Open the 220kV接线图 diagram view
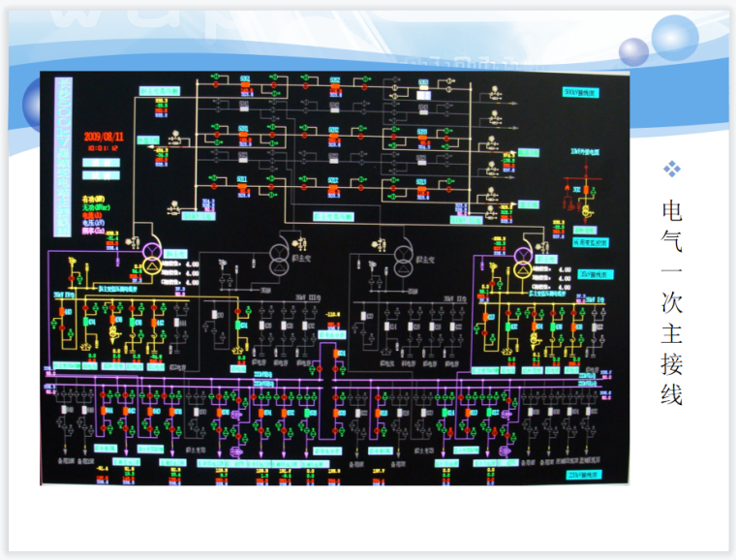Viewport: 736px width, 560px height. click(583, 474)
